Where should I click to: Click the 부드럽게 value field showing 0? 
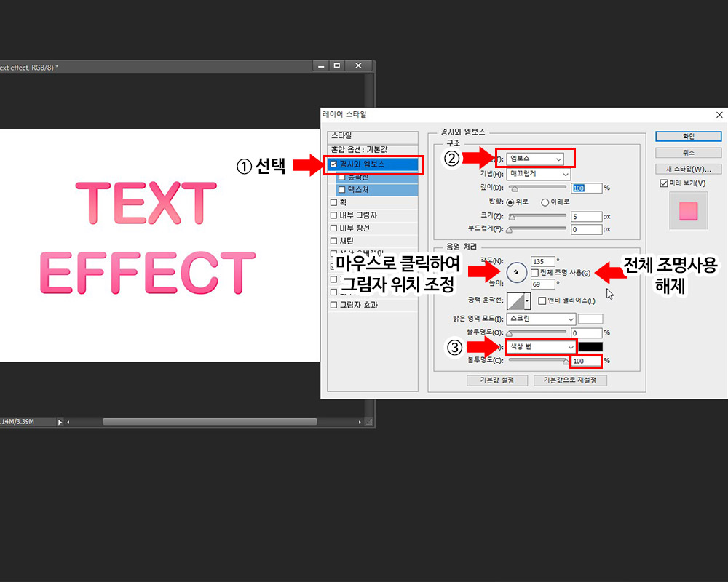(586, 229)
